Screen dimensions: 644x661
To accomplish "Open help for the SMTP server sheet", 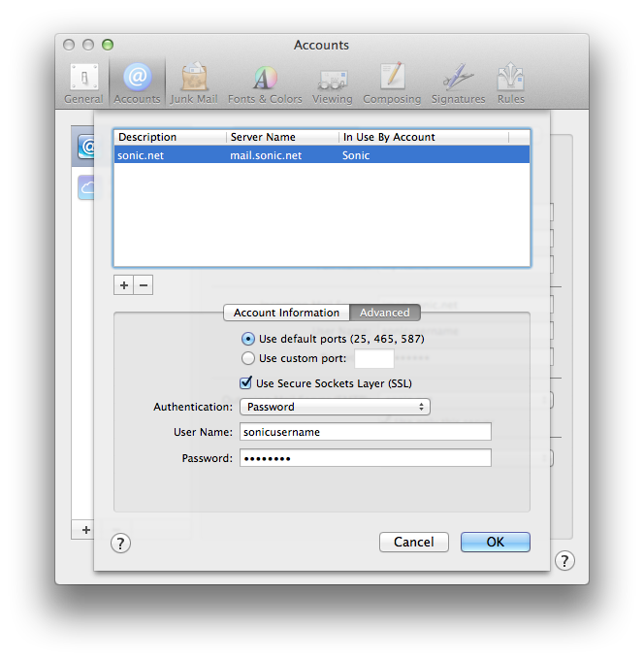I will point(120,544).
